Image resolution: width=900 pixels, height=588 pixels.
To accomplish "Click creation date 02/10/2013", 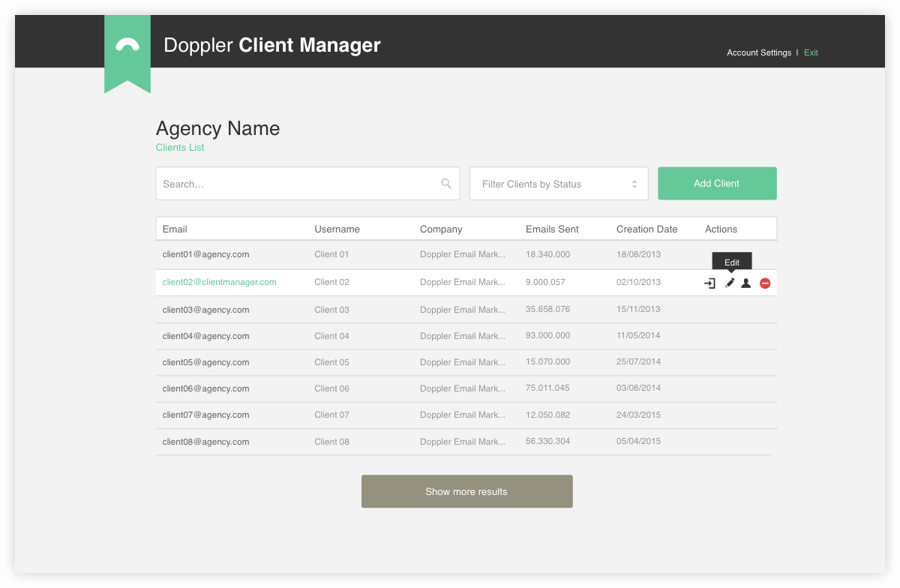I will (639, 282).
